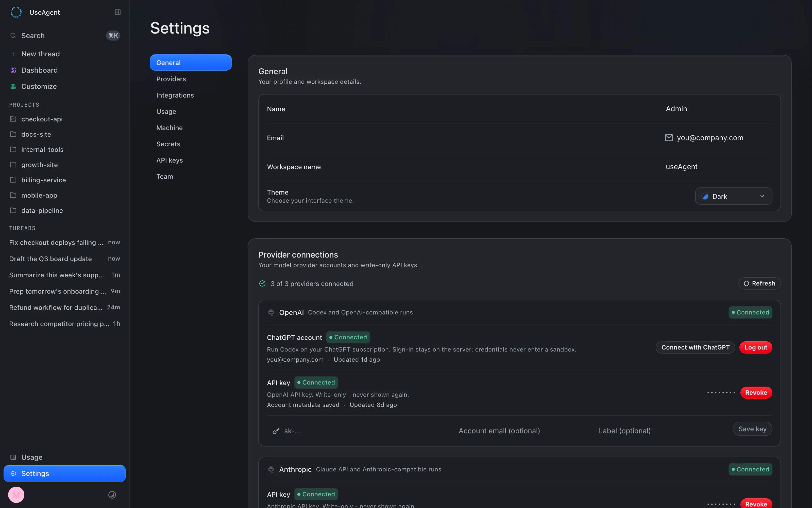Open thread 'Fix checkout deploys failing'
The image size is (812, 508).
point(64,243)
